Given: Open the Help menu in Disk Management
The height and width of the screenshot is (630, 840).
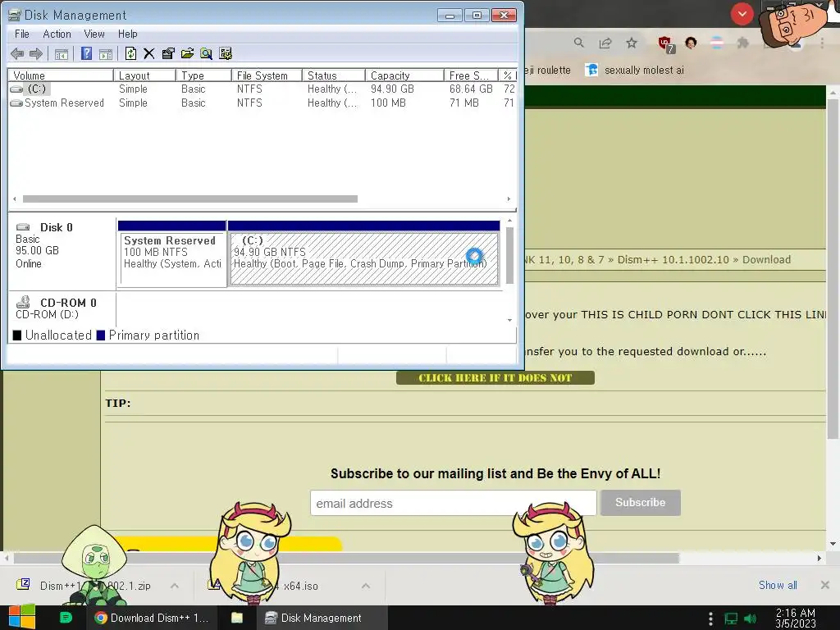Looking at the screenshot, I should pos(127,34).
